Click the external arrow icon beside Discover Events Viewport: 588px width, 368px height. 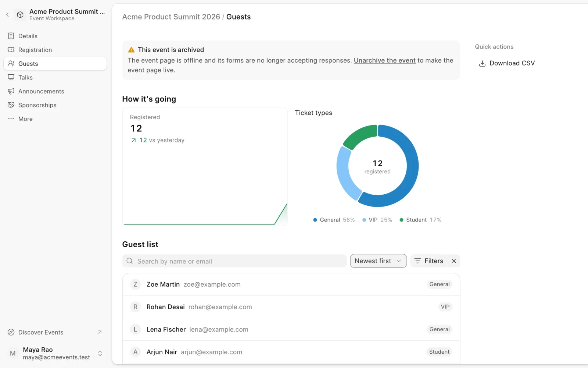pyautogui.click(x=100, y=332)
